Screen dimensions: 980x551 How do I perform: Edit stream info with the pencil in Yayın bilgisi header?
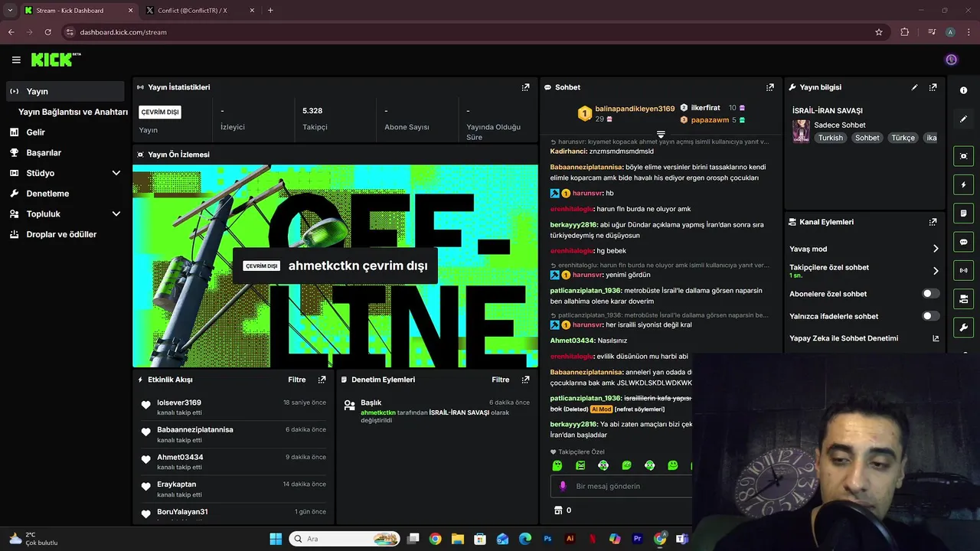(914, 87)
